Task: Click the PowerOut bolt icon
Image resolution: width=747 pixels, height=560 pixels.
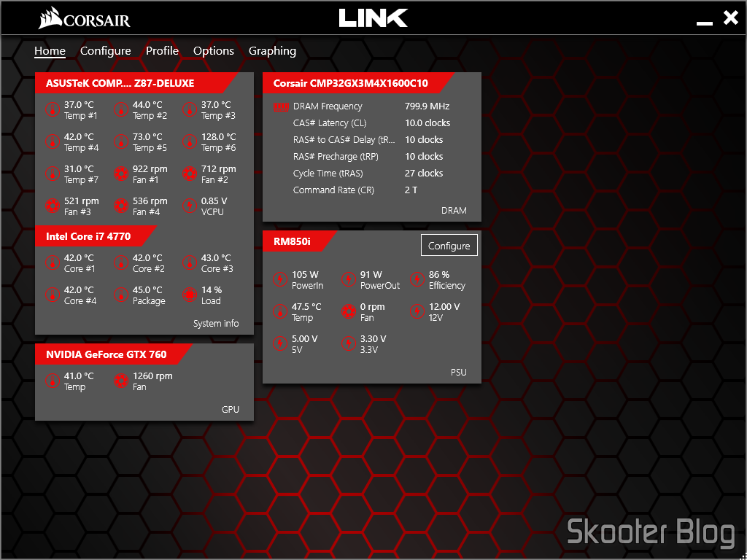Action: [x=348, y=279]
